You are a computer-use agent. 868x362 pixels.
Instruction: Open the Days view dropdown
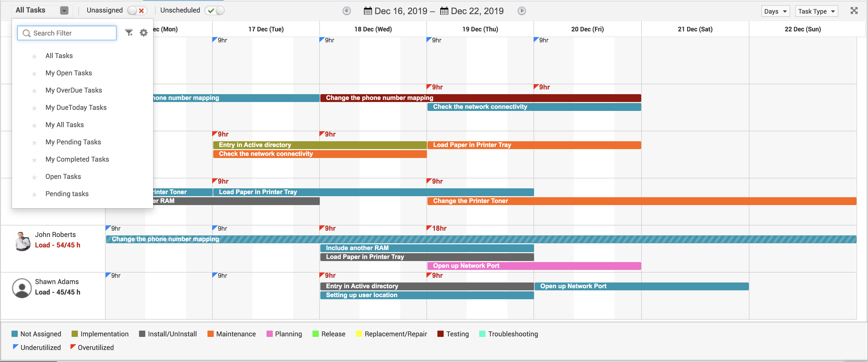click(x=775, y=11)
